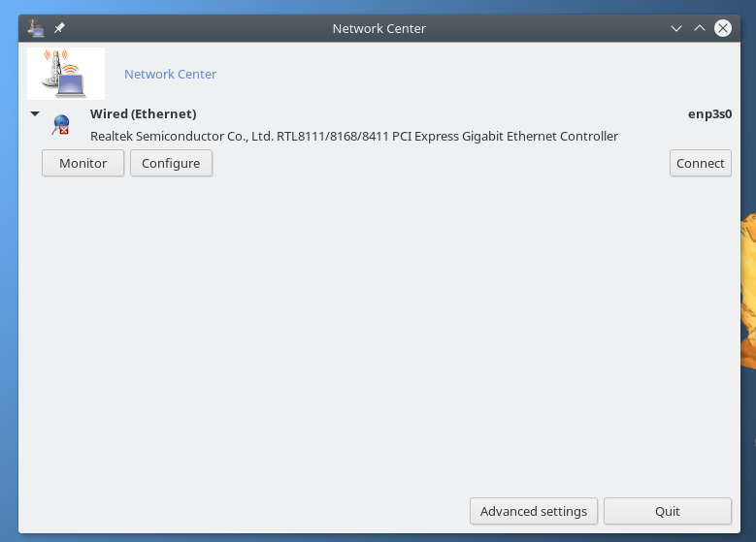Select the Wired (Ethernet) heading label
This screenshot has height=542, width=756.
point(144,114)
